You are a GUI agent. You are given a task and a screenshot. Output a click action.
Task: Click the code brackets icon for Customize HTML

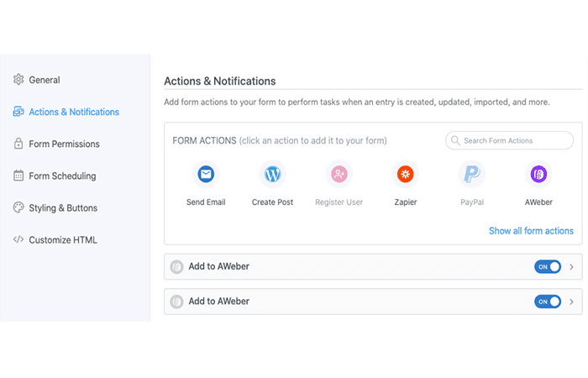(18, 239)
